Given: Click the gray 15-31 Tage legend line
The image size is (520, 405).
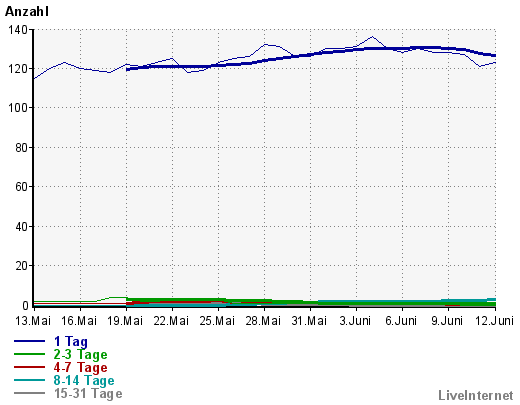Looking at the screenshot, I should tap(29, 393).
